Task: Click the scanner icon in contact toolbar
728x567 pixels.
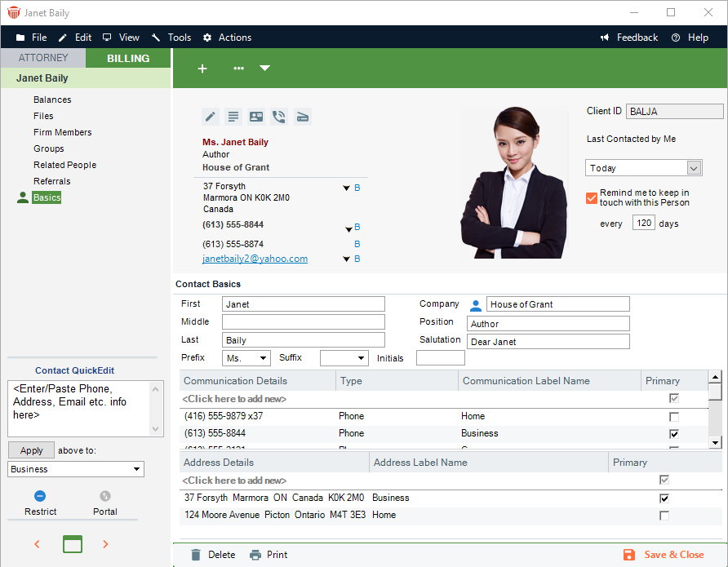Action: click(x=302, y=117)
